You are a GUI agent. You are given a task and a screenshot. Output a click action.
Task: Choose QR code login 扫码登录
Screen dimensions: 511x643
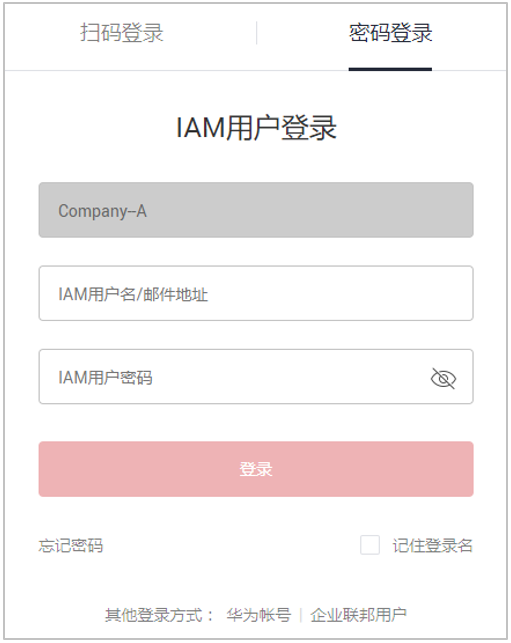[x=122, y=33]
